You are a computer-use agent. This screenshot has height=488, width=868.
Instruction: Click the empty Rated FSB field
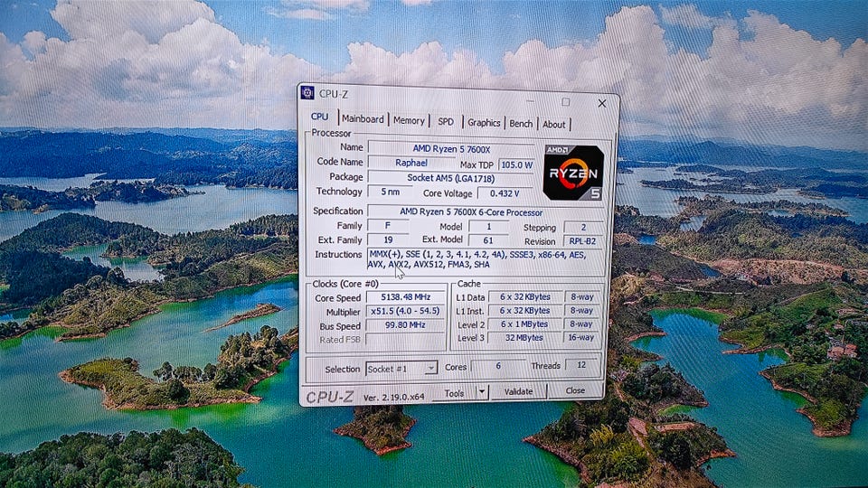(x=406, y=339)
